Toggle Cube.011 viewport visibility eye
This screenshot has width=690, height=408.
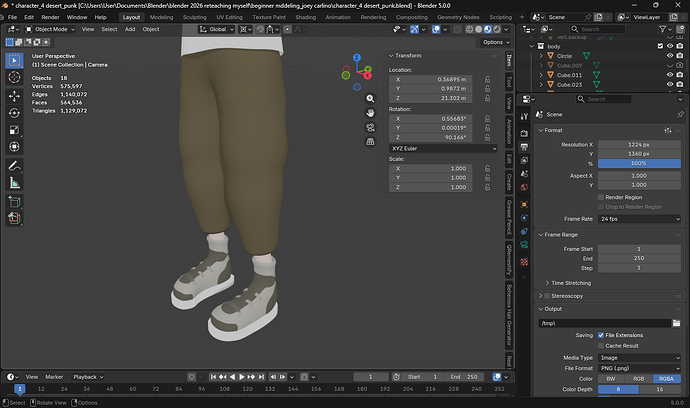click(670, 75)
